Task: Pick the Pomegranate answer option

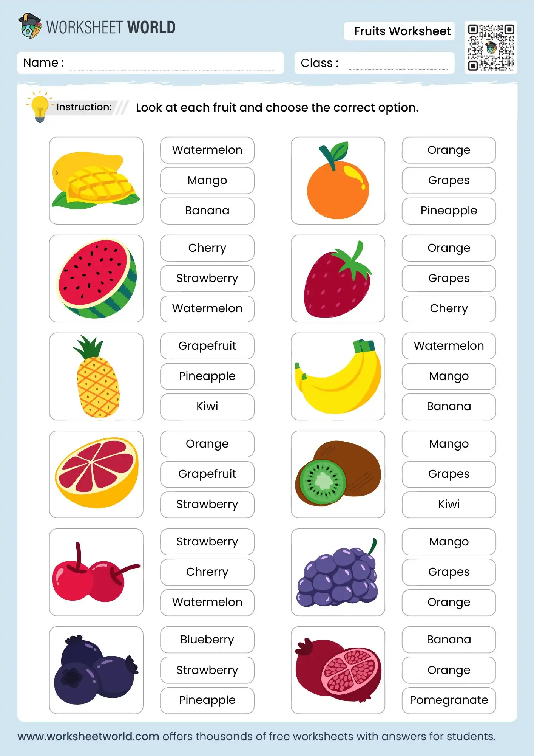Action: [449, 700]
